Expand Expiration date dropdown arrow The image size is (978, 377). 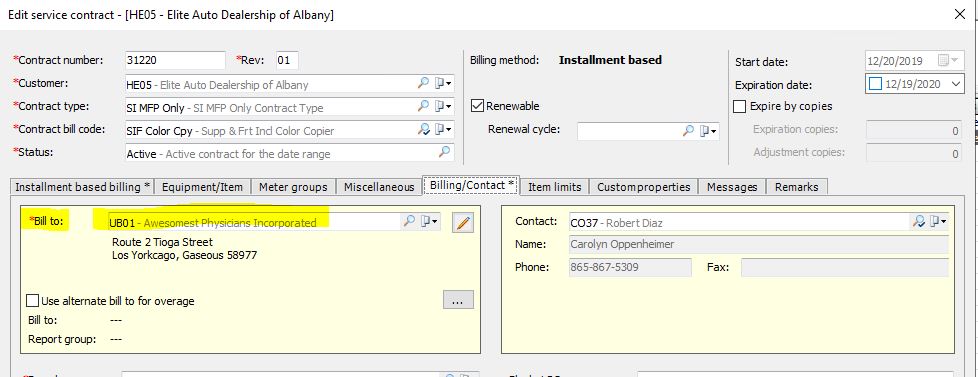point(956,84)
